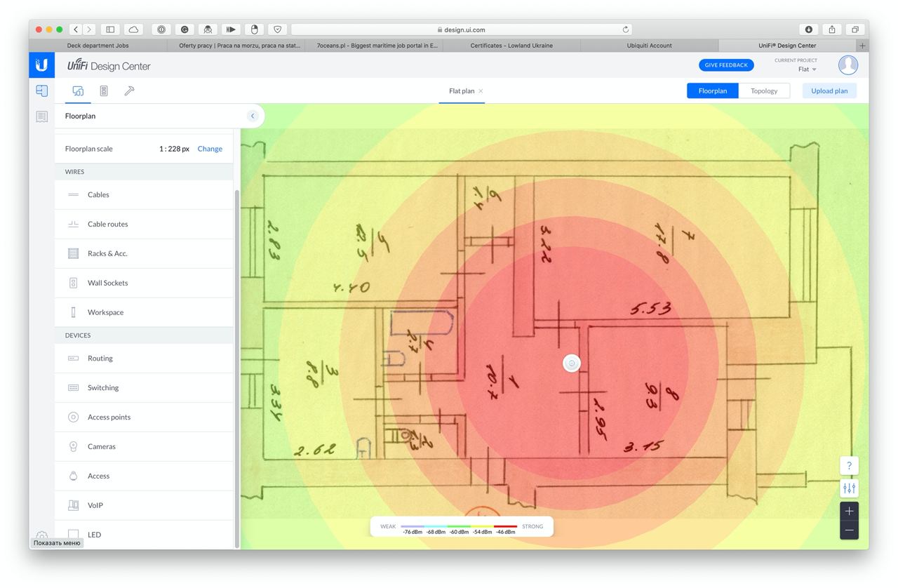Choose the Cameras device category
The width and height of the screenshot is (898, 588).
click(144, 446)
